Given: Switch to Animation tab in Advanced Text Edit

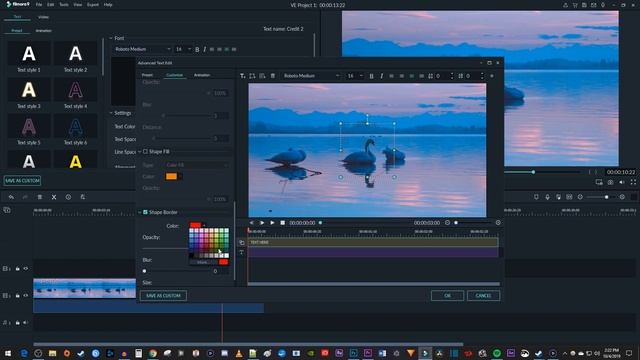Looking at the screenshot, I should click(202, 75).
